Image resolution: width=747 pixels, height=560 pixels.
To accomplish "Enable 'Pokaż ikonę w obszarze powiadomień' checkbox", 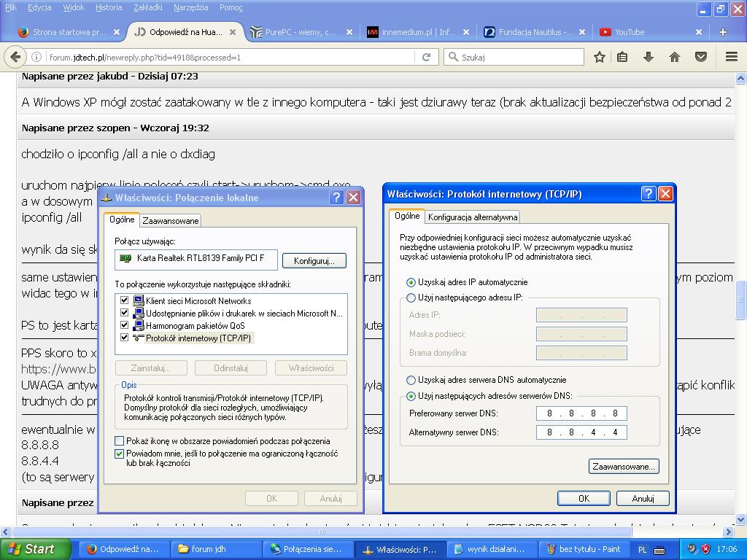I will point(120,441).
